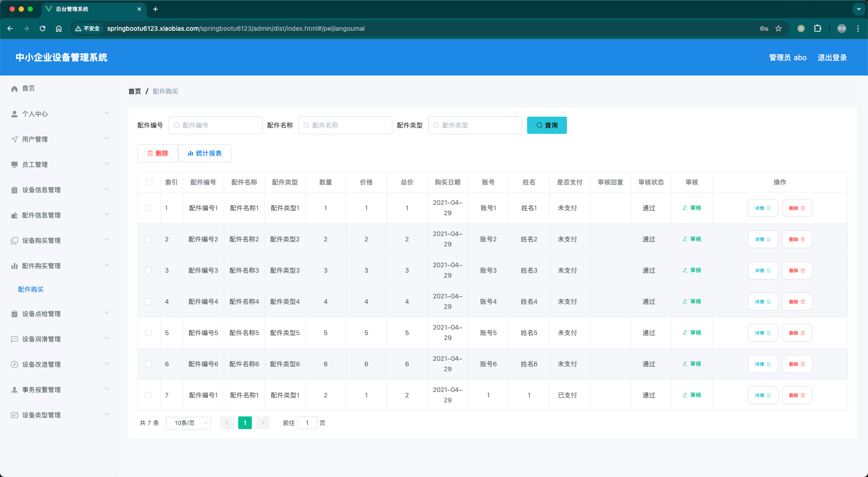The height and width of the screenshot is (477, 868).
Task: Open 首页 in the sidebar menu
Action: pos(59,89)
